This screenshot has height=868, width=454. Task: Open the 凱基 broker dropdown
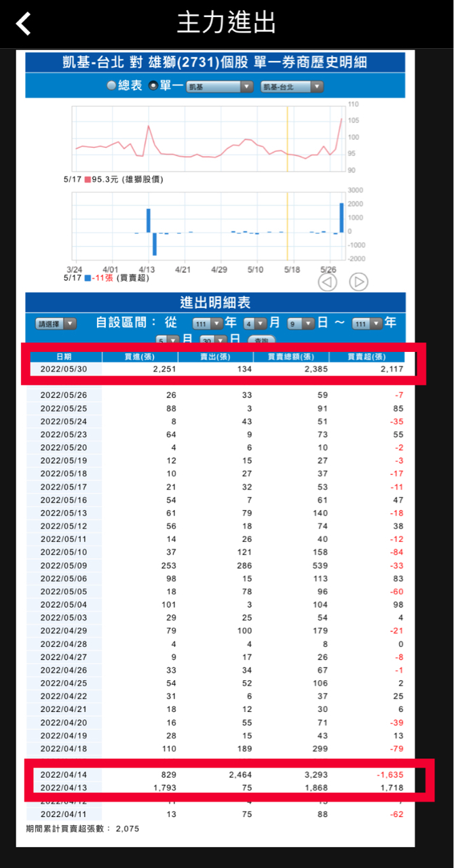click(220, 87)
